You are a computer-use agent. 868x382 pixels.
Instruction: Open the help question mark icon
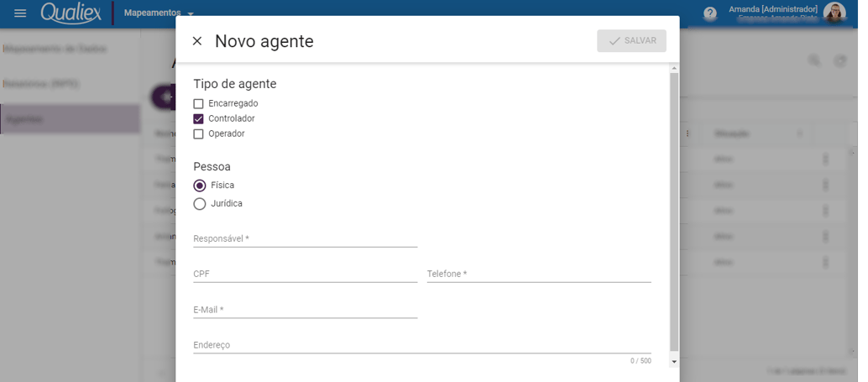pos(709,13)
